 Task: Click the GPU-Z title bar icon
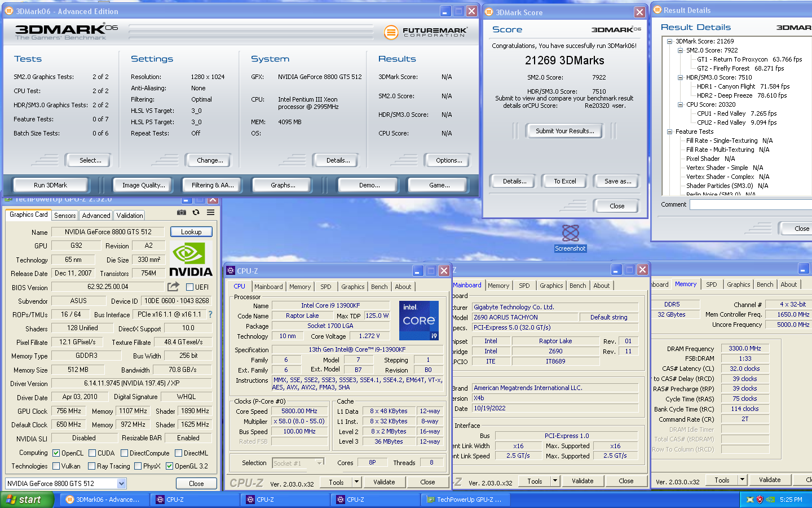[x=8, y=199]
